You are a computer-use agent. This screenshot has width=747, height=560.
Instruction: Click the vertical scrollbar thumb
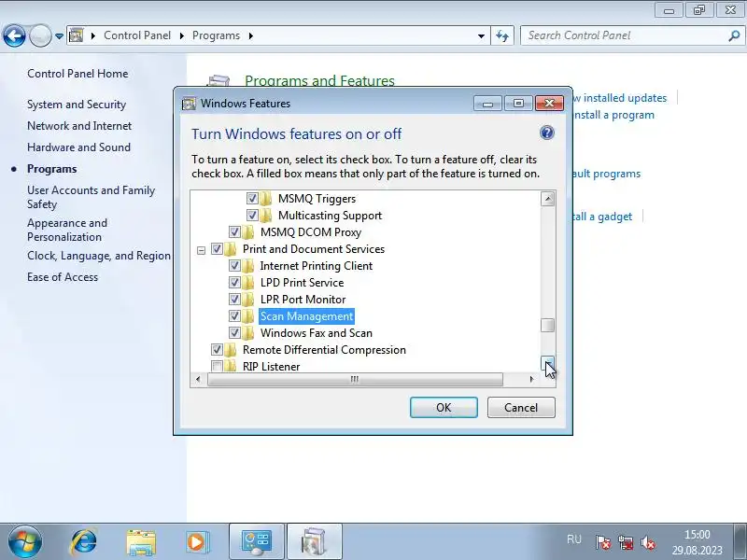tap(548, 325)
